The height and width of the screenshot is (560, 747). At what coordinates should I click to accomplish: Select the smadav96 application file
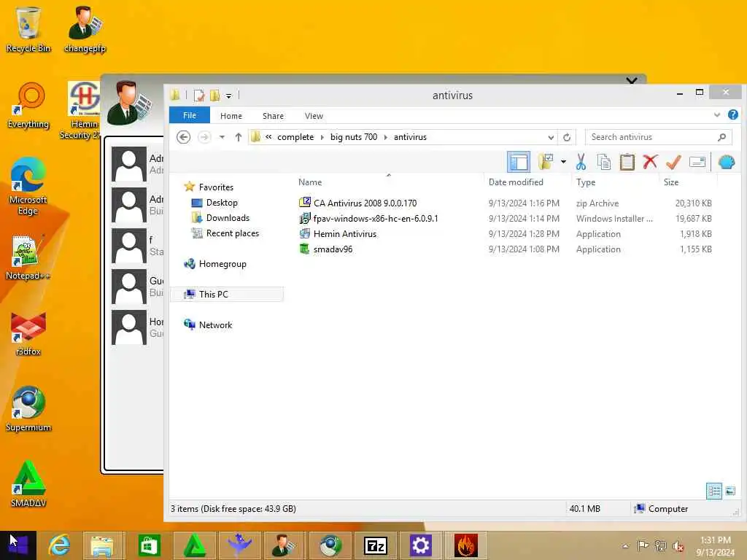click(x=333, y=249)
